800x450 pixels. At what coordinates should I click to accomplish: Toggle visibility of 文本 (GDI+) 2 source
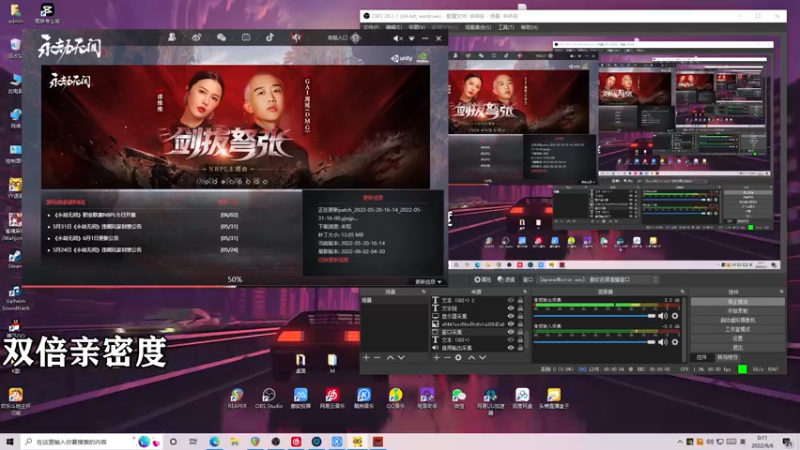(511, 301)
